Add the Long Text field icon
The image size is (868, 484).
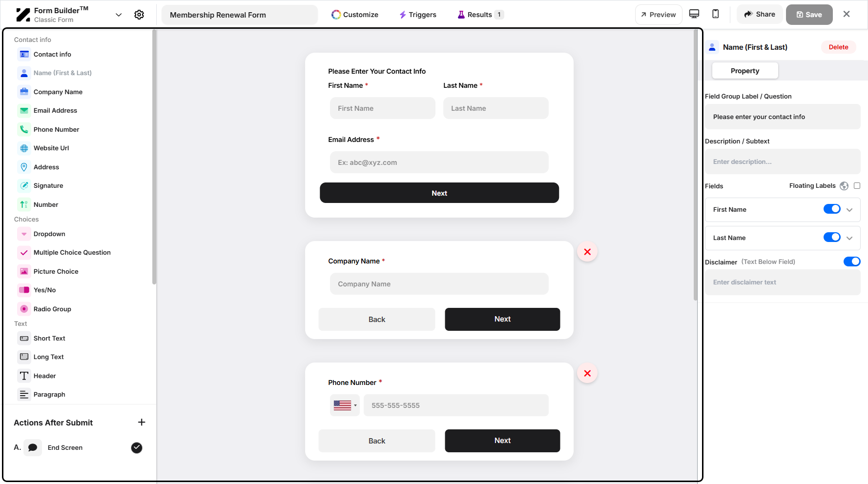[x=24, y=357]
